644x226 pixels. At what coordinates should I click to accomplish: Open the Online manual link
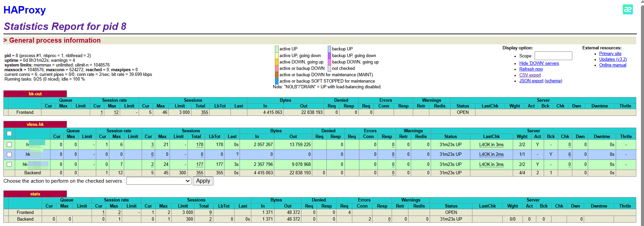(x=612, y=65)
